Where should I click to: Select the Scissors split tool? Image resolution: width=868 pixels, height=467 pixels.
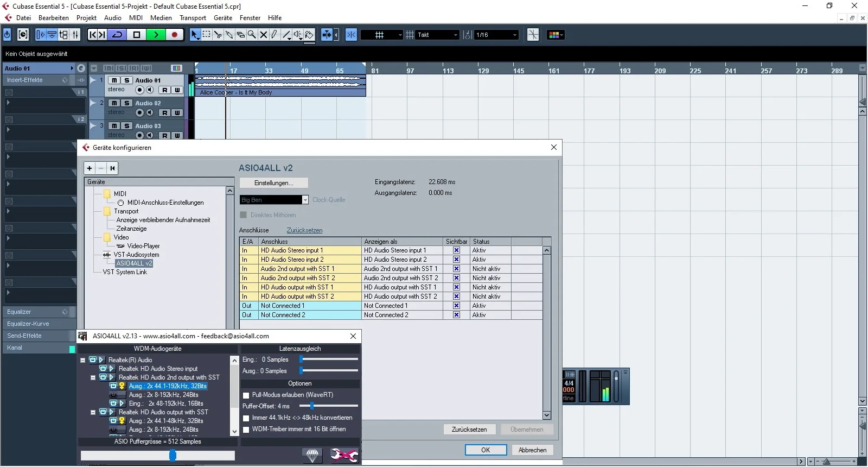[x=218, y=35]
